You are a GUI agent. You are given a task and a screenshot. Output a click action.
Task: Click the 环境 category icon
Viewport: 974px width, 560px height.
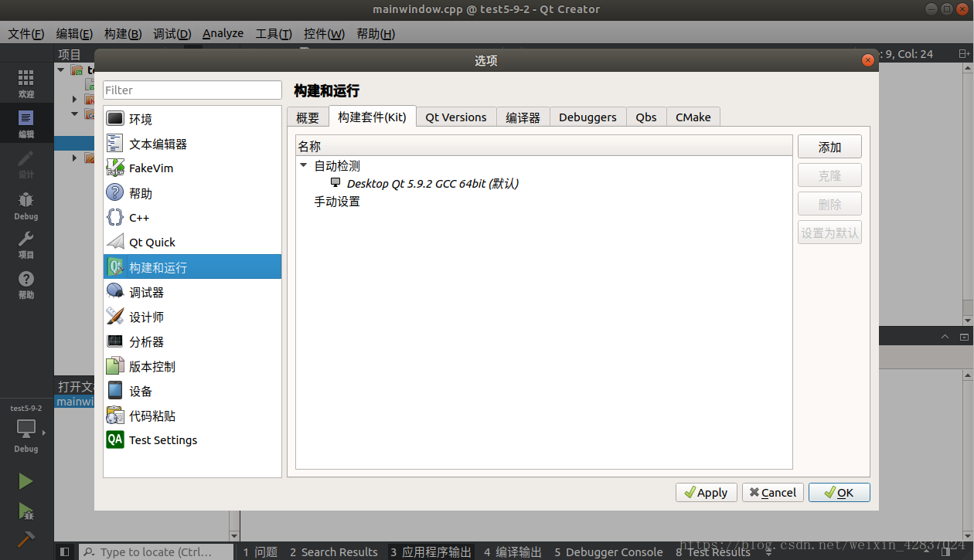115,119
